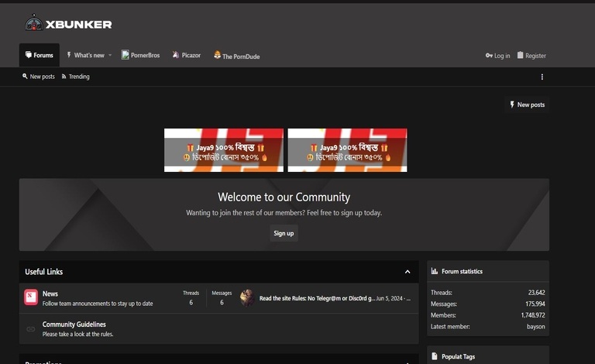Click the New posts lightning button

[x=527, y=105]
